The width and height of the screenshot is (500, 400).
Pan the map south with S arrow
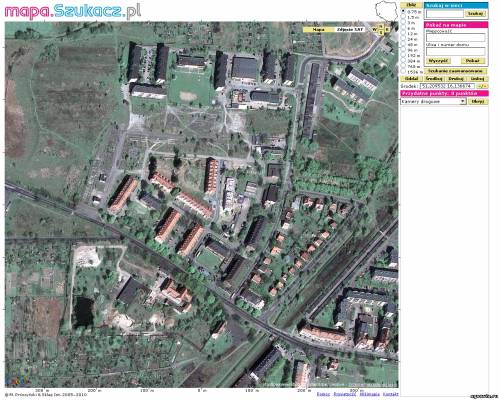(381, 32)
